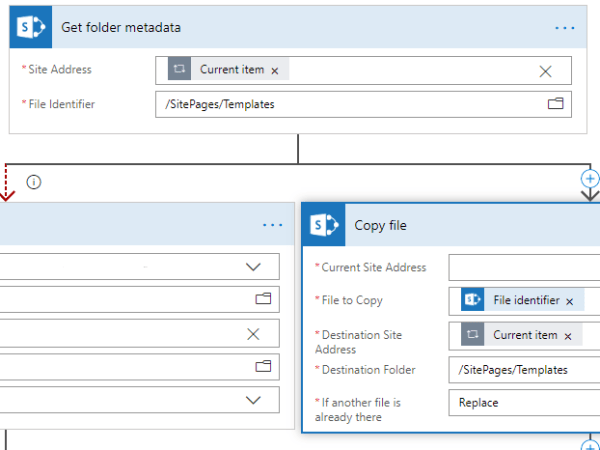Click the SharePoint icon on Copy file
This screenshot has width=600, height=450.
[324, 225]
